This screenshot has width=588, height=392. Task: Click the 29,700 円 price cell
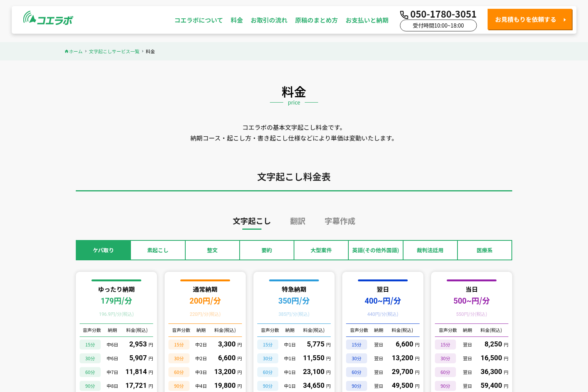pos(406,372)
